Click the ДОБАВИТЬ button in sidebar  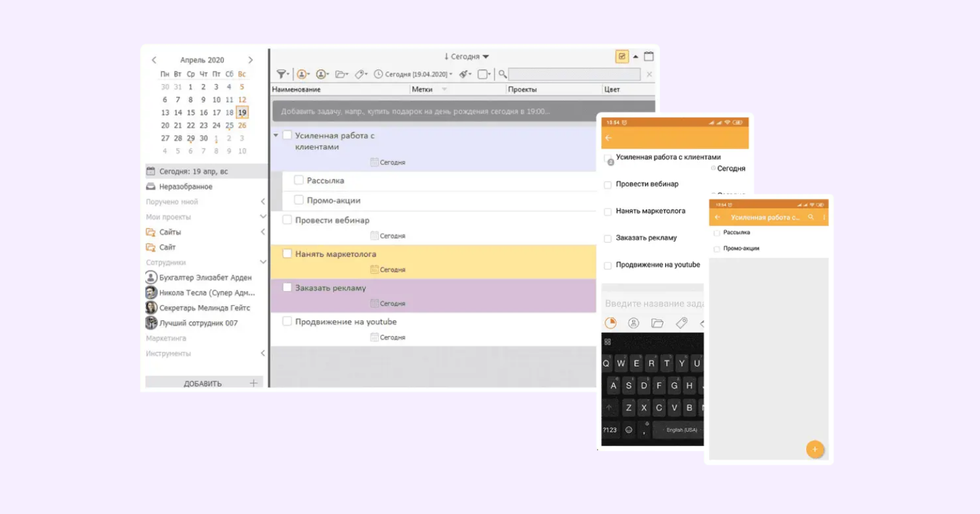point(204,383)
